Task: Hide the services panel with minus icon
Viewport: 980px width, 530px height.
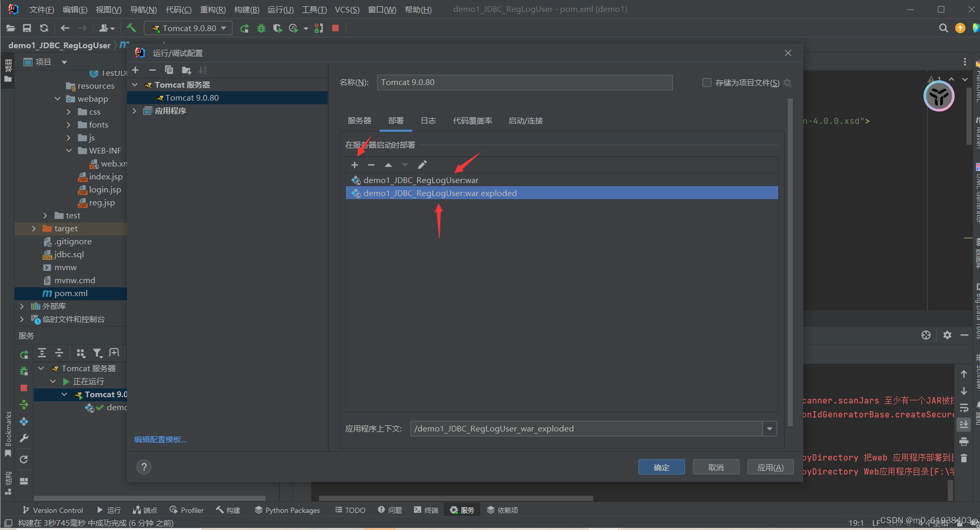Action: [964, 335]
